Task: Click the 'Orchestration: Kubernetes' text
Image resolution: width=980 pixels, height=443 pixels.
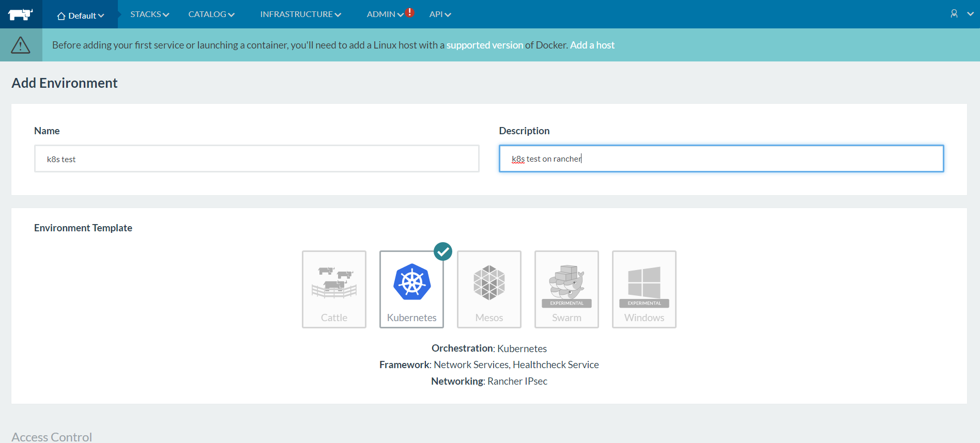Action: (x=489, y=349)
